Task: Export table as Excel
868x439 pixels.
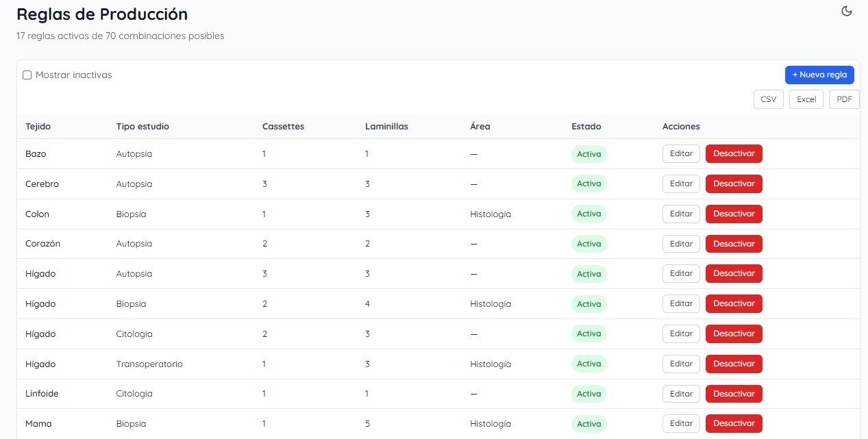Action: pos(806,99)
